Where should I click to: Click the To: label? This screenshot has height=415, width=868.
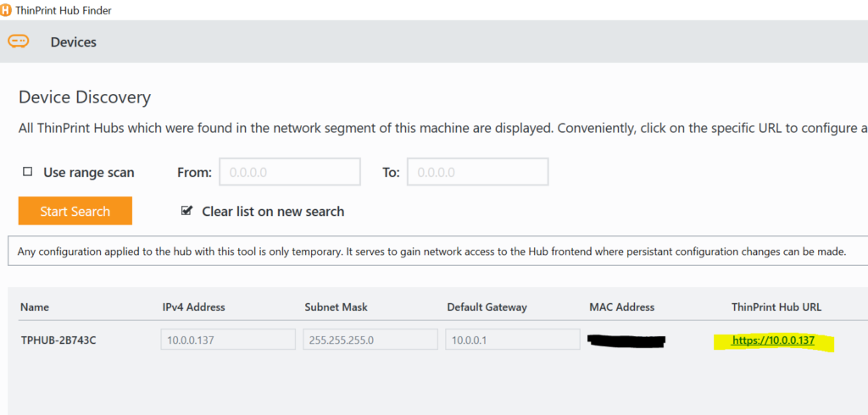coord(391,173)
